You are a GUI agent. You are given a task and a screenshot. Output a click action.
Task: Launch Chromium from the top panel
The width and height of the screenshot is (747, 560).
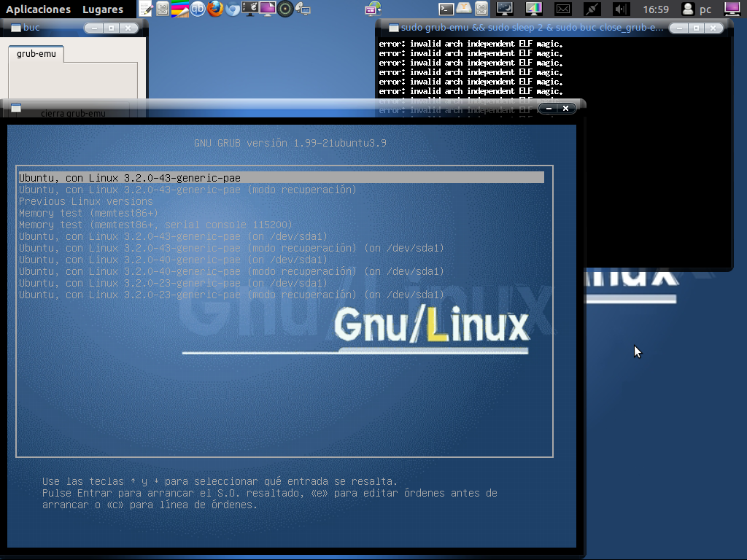(x=233, y=9)
